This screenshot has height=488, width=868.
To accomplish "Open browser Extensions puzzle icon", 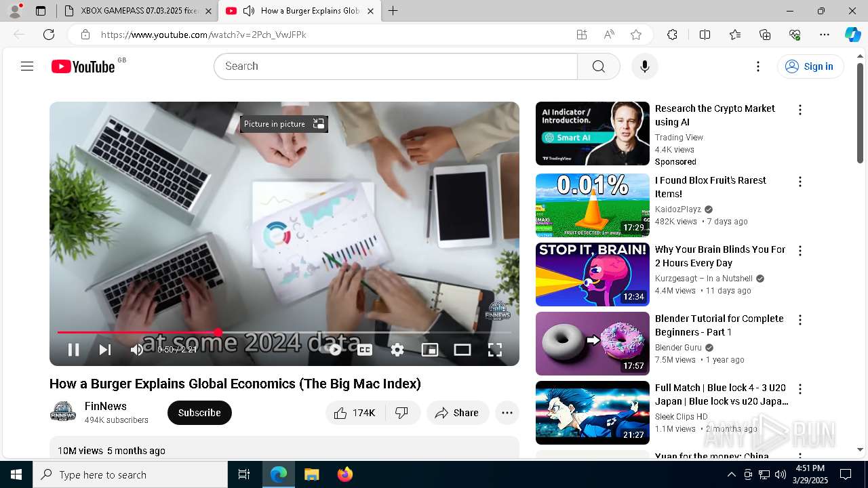I will click(x=672, y=35).
